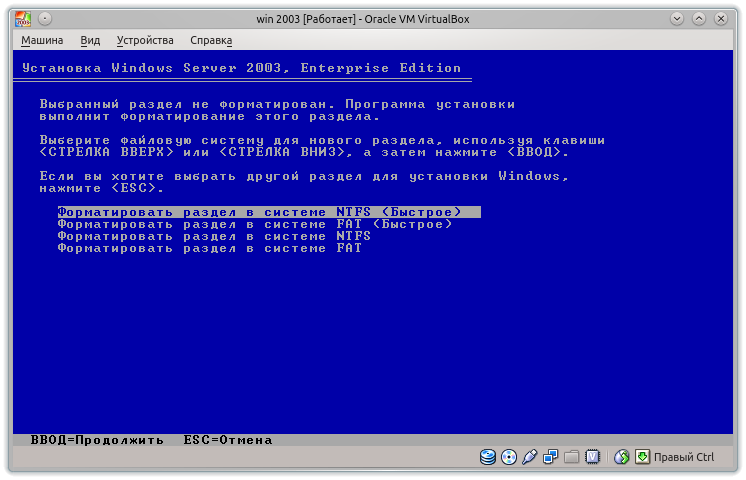The height and width of the screenshot is (480, 746).
Task: Minimize the VirtualBox window
Action: 677,19
